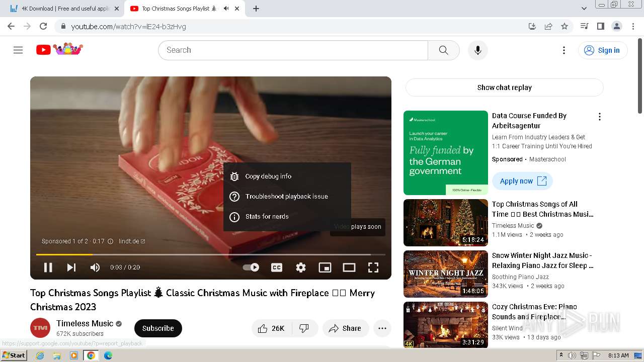The image size is (644, 362).
Task: Click Apply now on Masterschool ad
Action: (x=522, y=181)
